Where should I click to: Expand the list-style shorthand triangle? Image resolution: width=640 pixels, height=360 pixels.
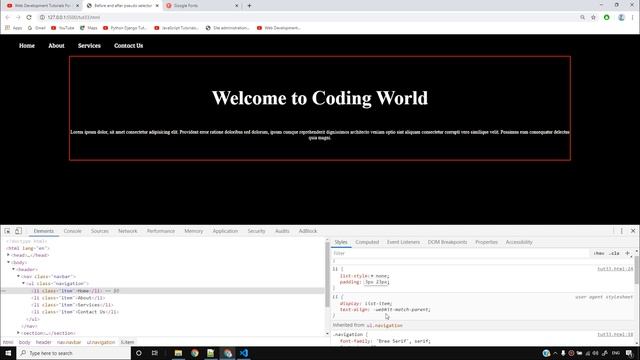click(372, 276)
